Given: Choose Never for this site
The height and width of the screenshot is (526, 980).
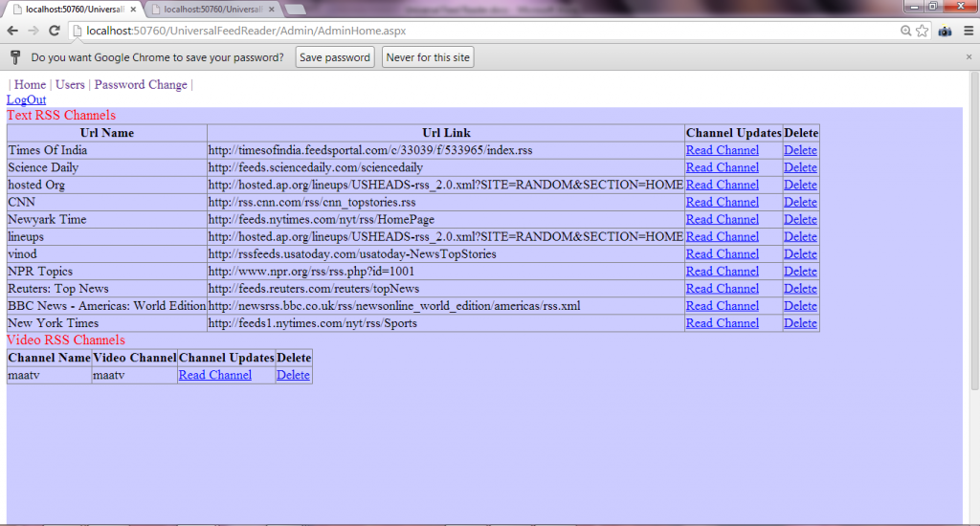Looking at the screenshot, I should coord(428,57).
